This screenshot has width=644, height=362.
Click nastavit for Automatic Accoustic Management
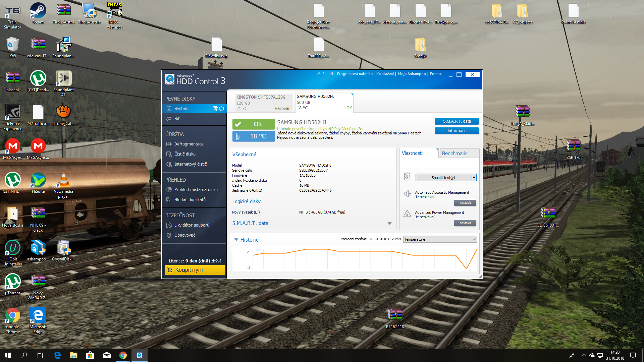click(465, 203)
